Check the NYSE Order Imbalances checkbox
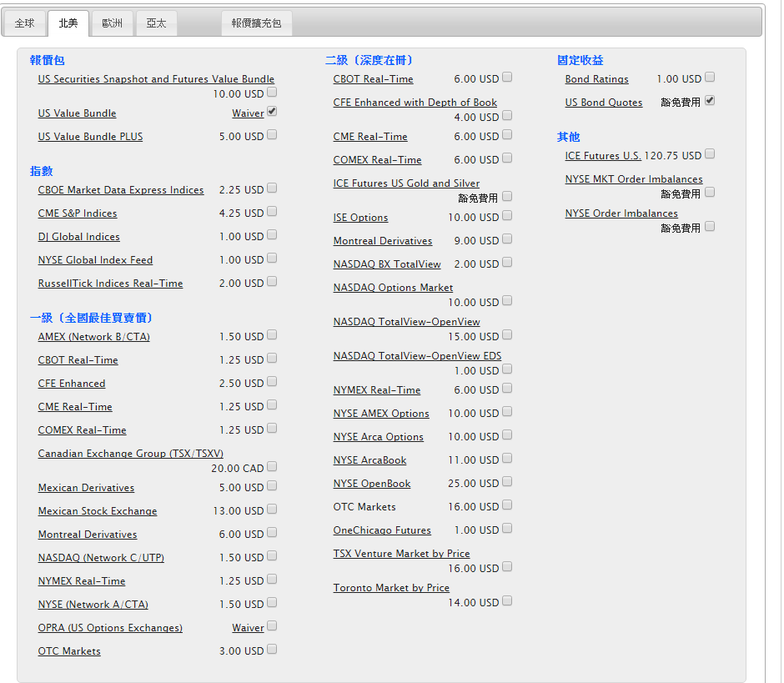The image size is (784, 683). (710, 227)
